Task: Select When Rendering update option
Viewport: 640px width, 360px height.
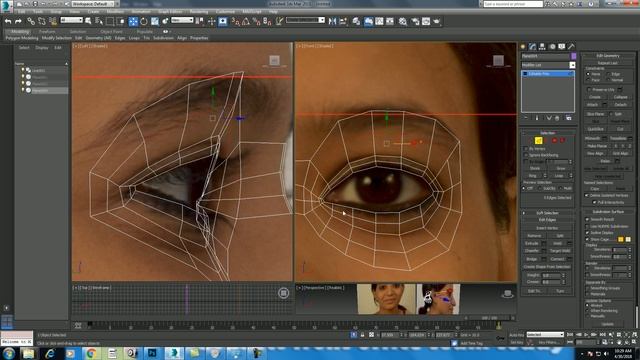Action: point(588,311)
